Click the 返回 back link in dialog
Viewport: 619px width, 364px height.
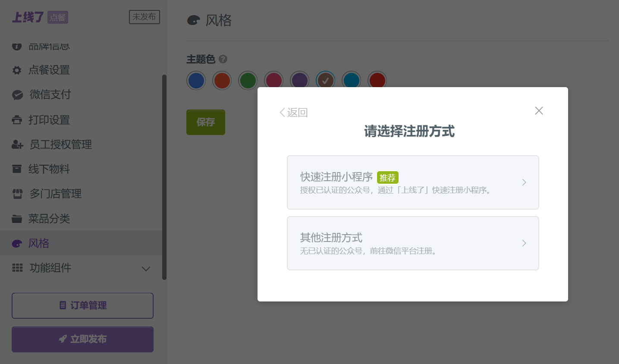tap(293, 113)
